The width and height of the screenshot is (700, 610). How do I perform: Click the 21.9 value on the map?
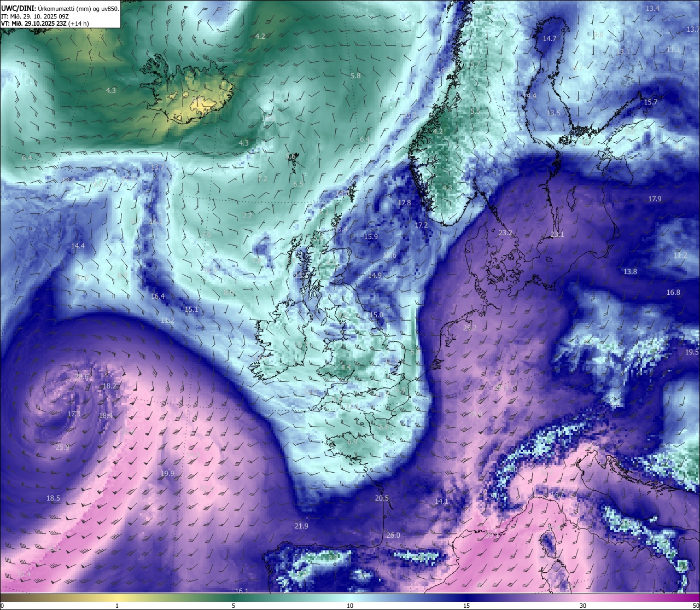point(301,526)
